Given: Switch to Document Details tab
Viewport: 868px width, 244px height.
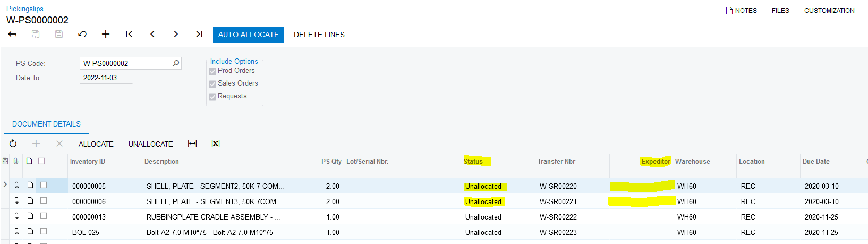Looking at the screenshot, I should click(46, 124).
